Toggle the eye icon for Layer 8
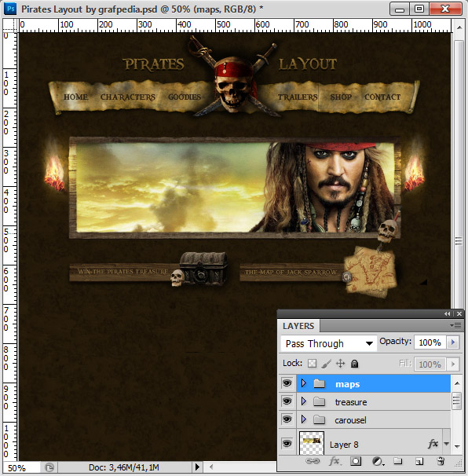The image size is (468, 476). 287,444
